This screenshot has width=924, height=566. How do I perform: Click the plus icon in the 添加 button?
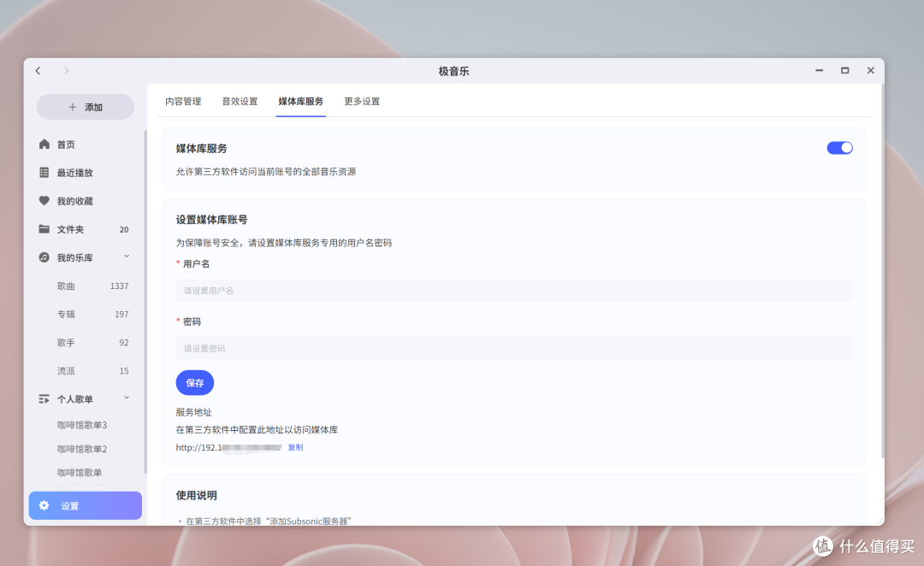(73, 107)
